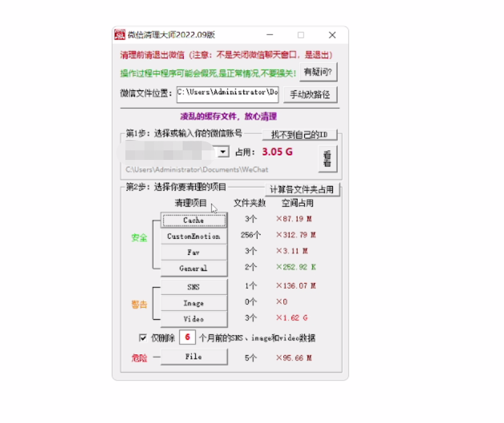Clean the CustomEmotion folder

tap(194, 236)
